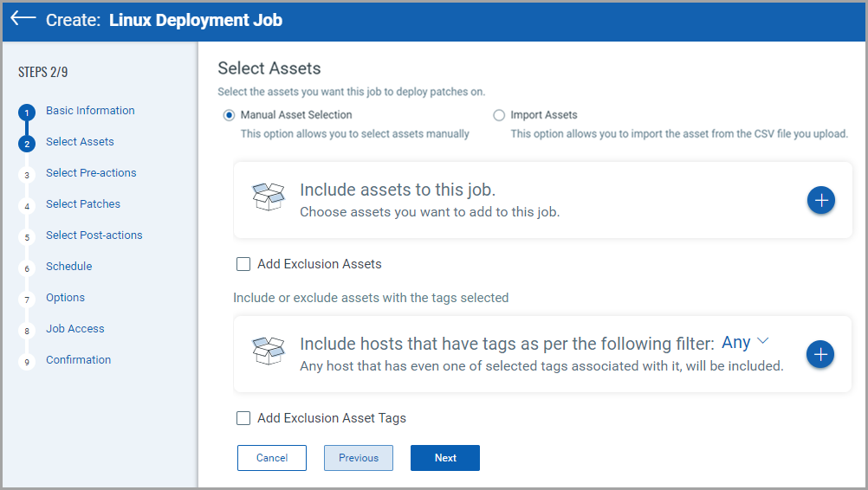Click plus icon to add tag filter
Image resolution: width=868 pixels, height=490 pixels.
[819, 354]
